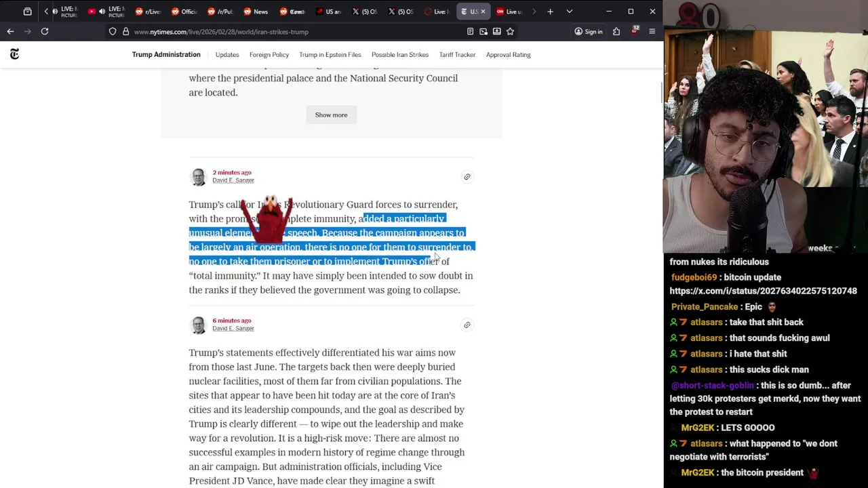The width and height of the screenshot is (868, 488).
Task: Reload the current NYTimes page
Action: pyautogui.click(x=45, y=31)
